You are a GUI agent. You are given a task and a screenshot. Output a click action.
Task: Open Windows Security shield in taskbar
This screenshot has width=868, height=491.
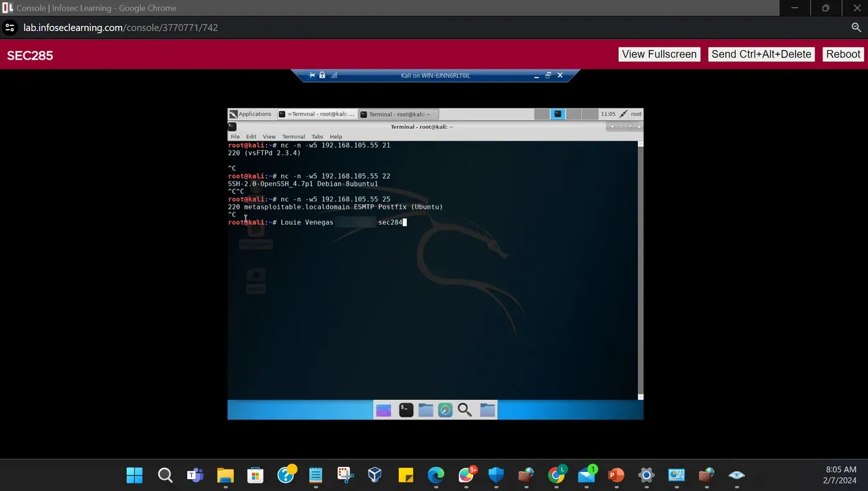(x=496, y=476)
